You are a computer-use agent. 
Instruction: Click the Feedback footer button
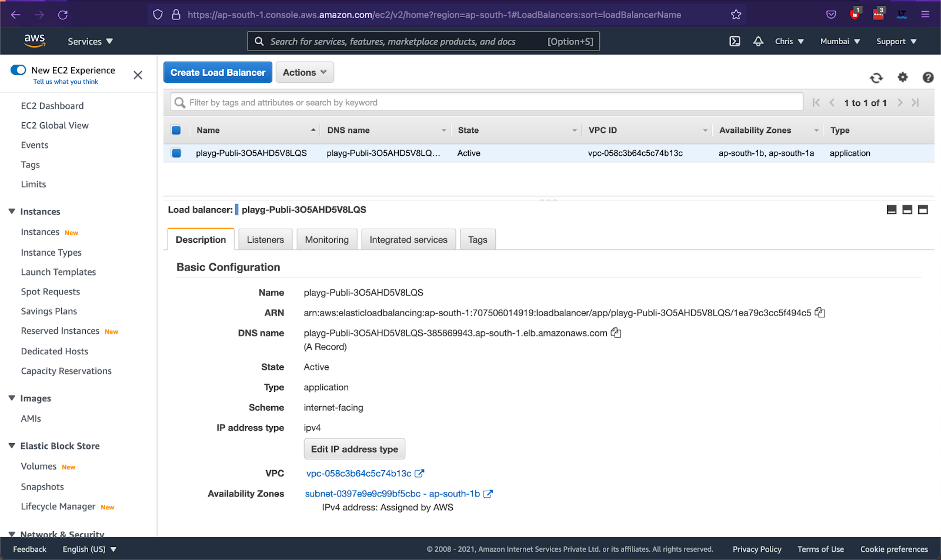tap(29, 549)
